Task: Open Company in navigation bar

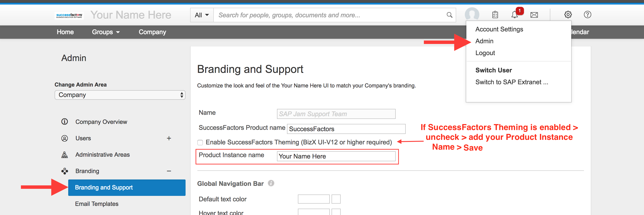Action: coord(152,32)
